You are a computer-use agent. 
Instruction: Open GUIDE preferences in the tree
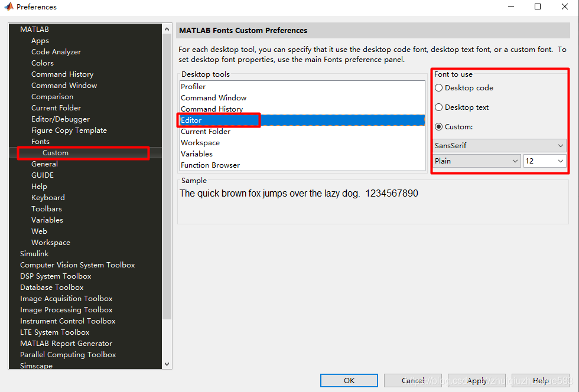point(43,175)
